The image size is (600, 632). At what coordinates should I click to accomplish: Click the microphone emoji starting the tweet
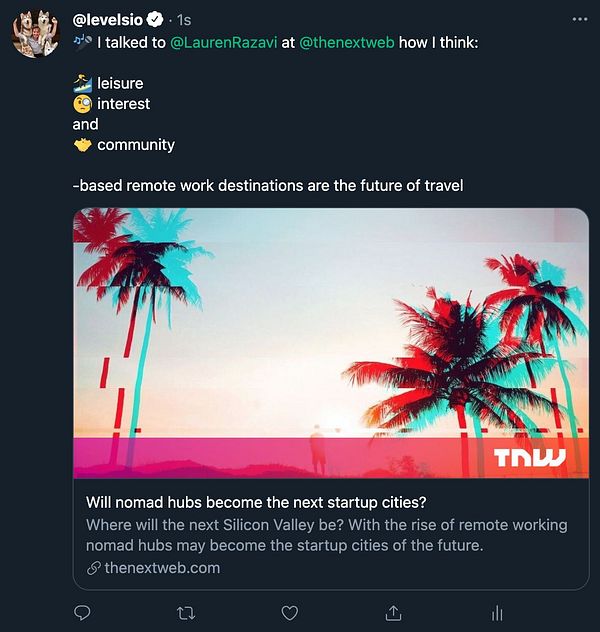(x=83, y=44)
